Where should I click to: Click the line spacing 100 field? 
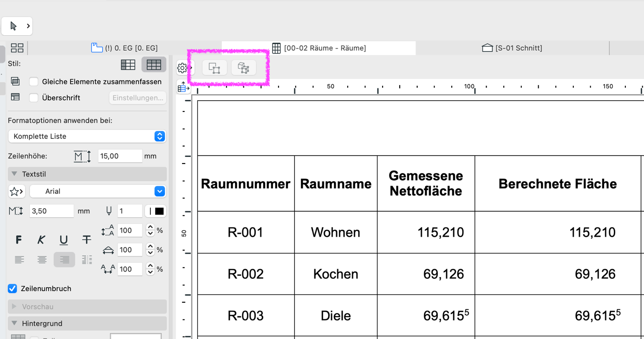(x=130, y=230)
